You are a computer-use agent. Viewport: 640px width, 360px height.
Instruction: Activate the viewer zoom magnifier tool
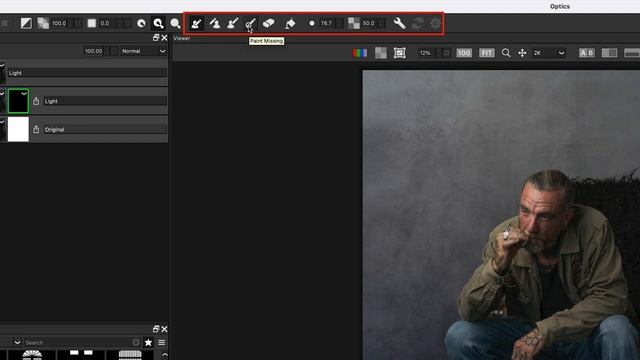point(506,53)
